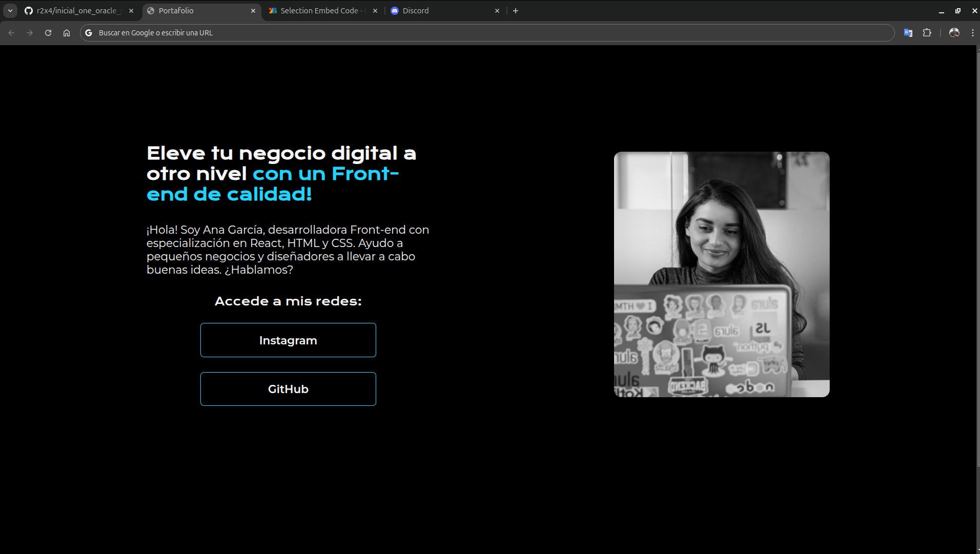Click the photo of Ana García
The image size is (980, 554).
[722, 274]
